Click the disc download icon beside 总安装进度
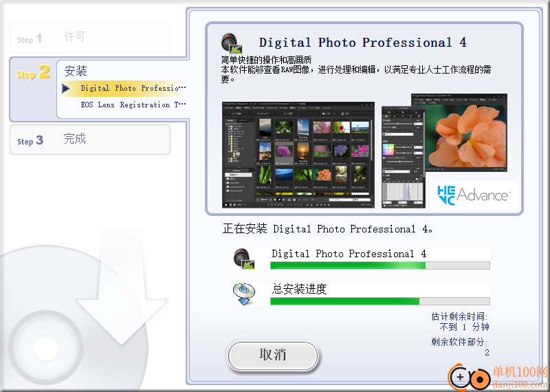The image size is (550, 392). coord(244,294)
